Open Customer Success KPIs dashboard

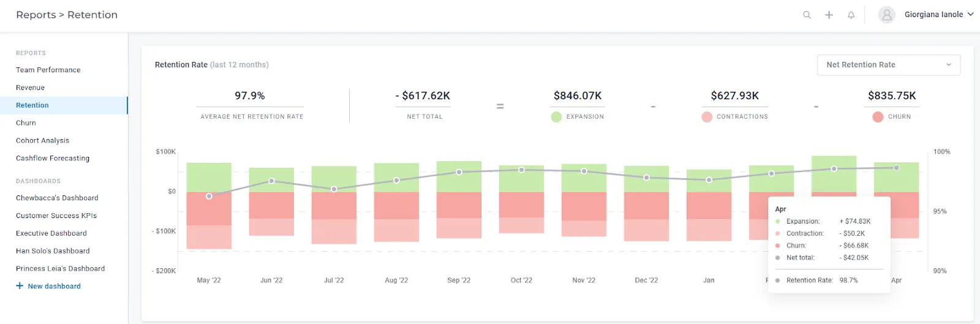click(x=56, y=216)
